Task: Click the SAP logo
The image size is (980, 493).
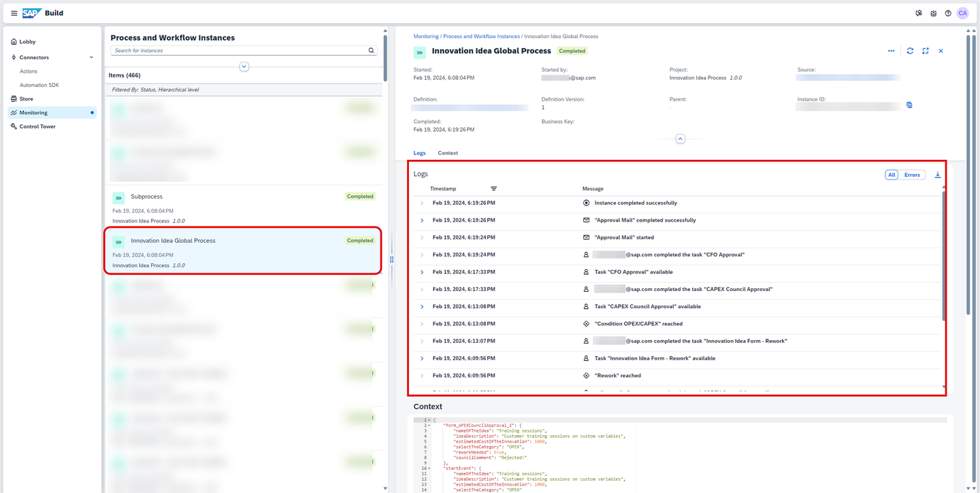Action: coord(31,13)
